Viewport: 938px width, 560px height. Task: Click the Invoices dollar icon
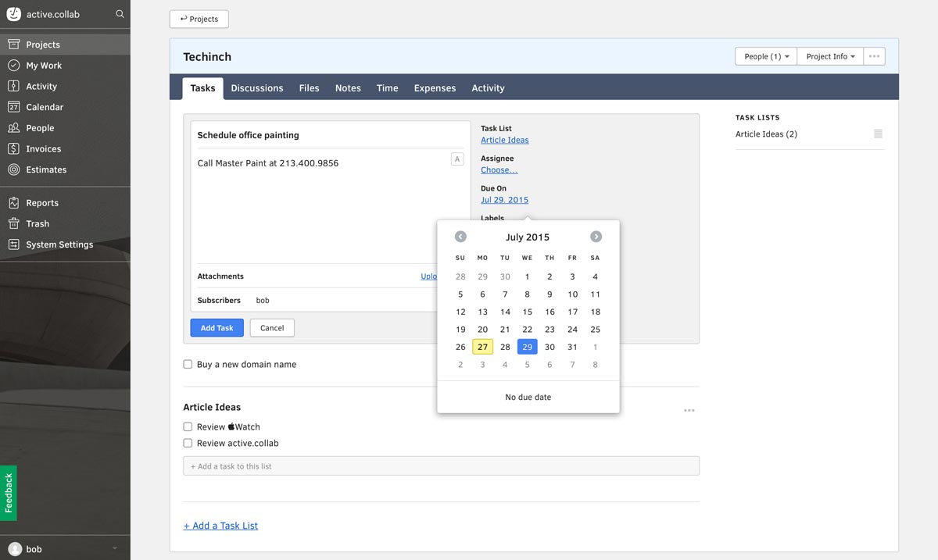coord(13,148)
